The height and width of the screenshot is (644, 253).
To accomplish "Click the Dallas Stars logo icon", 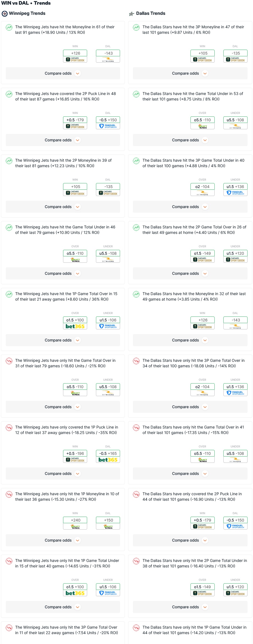I will click(x=132, y=14).
